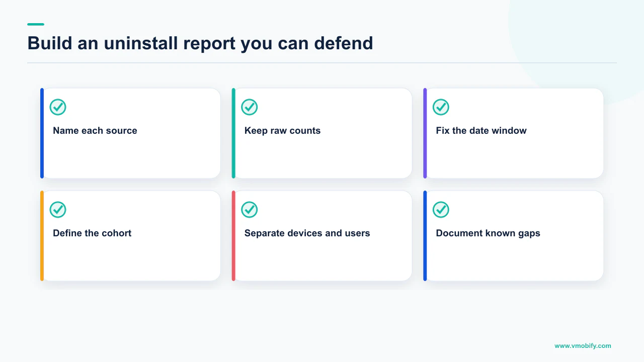The width and height of the screenshot is (644, 362).
Task: Click the checkmark icon above Define the cohort
Action: point(58,210)
